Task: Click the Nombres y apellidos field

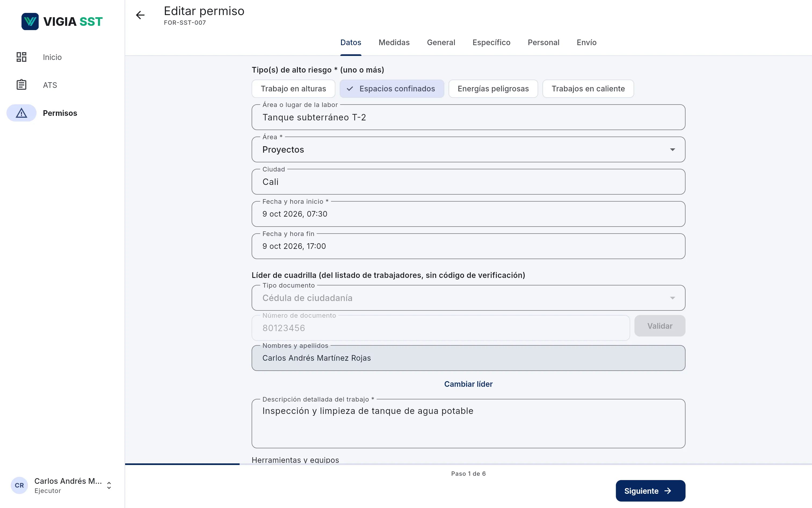Action: (468, 358)
